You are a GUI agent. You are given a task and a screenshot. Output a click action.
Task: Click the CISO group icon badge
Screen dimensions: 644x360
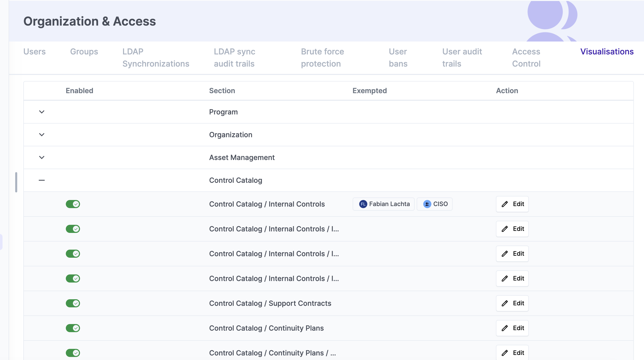427,204
